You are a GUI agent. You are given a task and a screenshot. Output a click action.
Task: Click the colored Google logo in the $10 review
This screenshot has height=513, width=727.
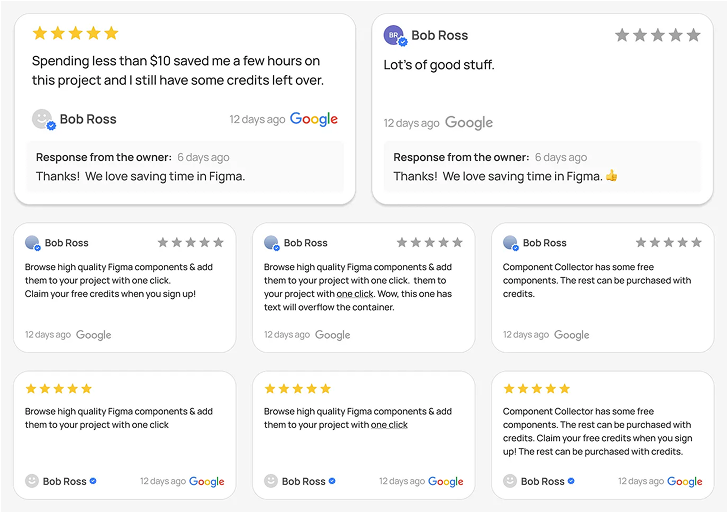pyautogui.click(x=314, y=119)
